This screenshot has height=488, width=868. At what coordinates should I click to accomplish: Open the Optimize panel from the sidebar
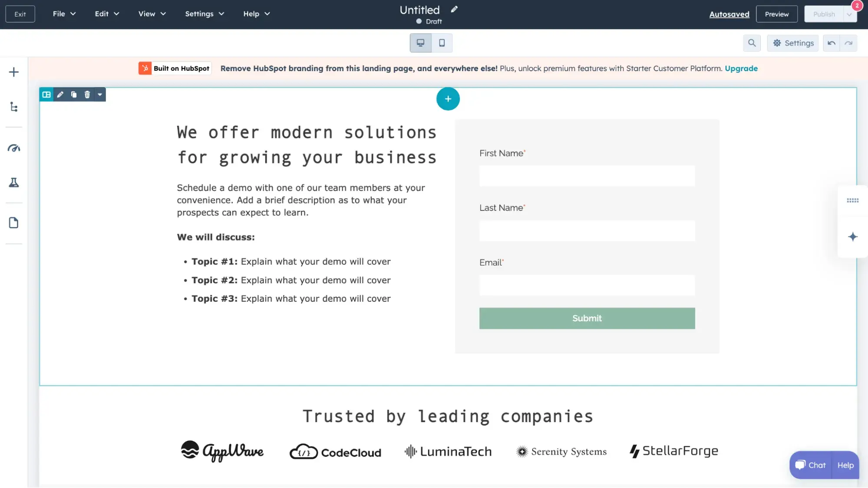(14, 149)
